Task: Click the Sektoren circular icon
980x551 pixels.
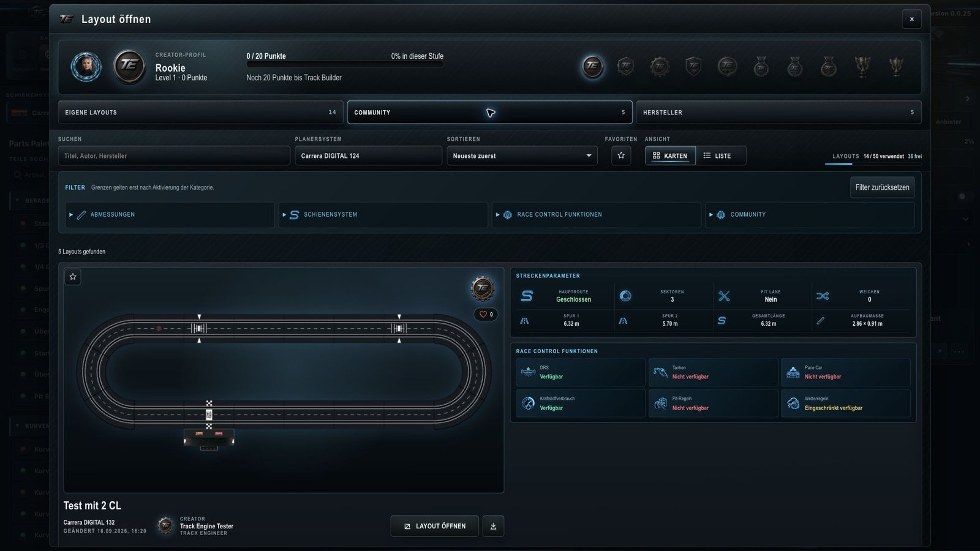Action: tap(625, 296)
